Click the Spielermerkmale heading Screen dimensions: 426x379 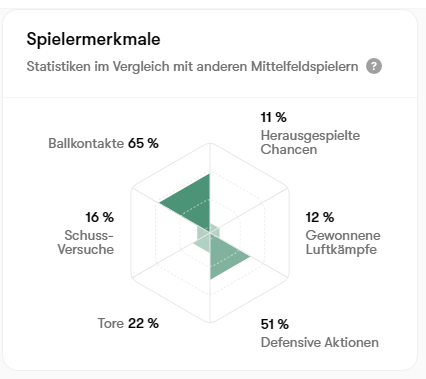pyautogui.click(x=93, y=39)
